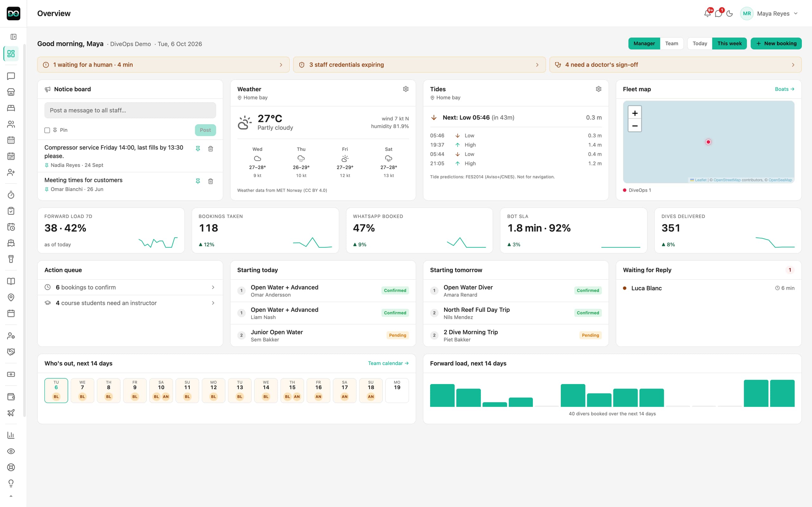Click the Post a message input field
This screenshot has width=812, height=507.
coord(130,110)
